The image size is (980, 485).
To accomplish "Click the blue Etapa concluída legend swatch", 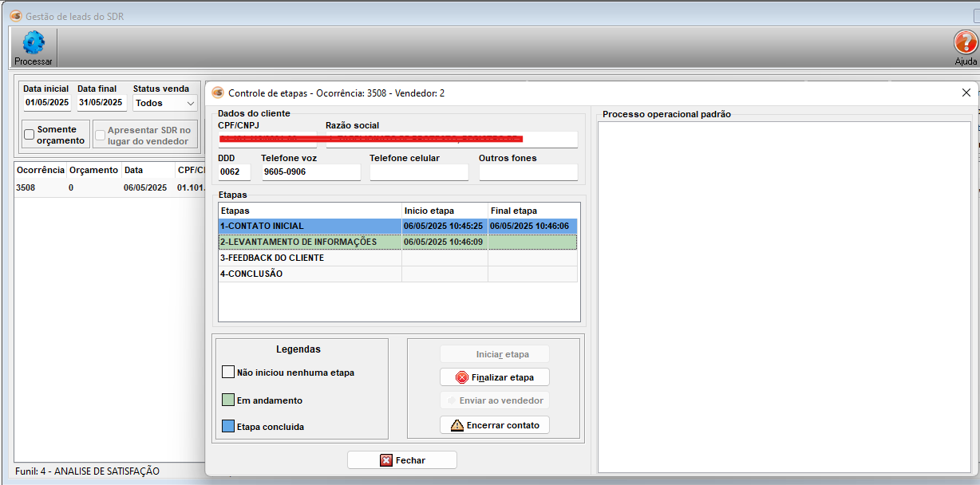I will click(228, 427).
